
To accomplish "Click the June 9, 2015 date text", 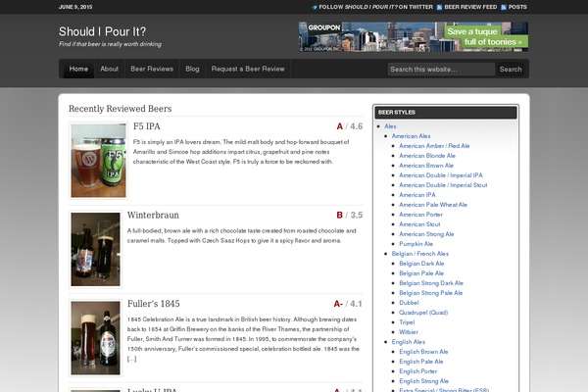I will (x=75, y=7).
